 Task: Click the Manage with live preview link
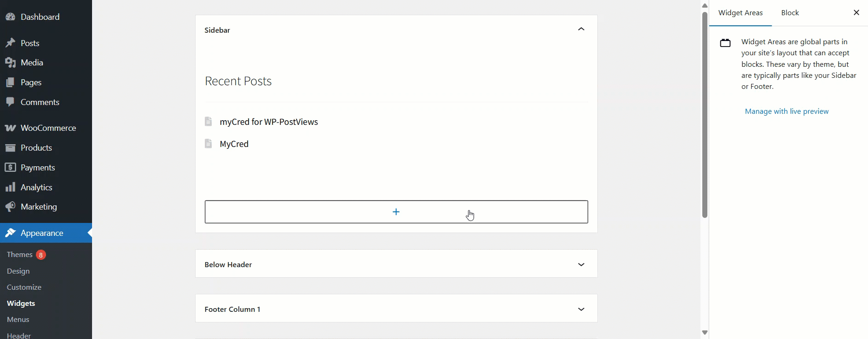787,111
